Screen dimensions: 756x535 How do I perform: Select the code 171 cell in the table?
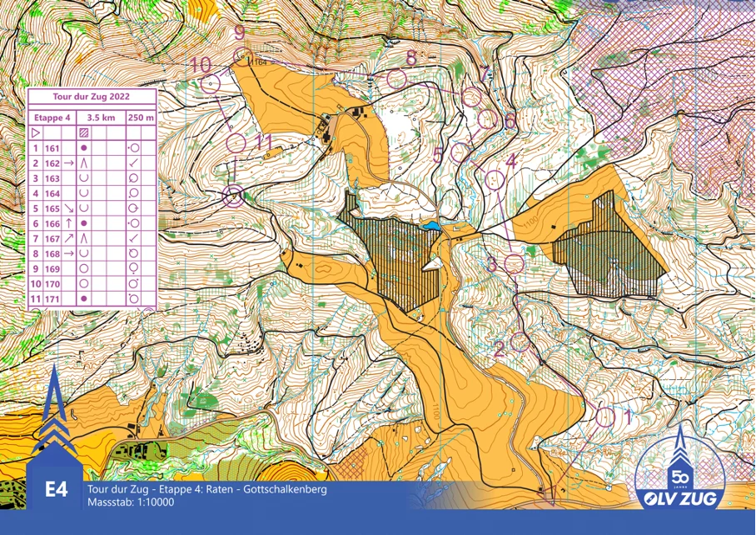[52, 298]
